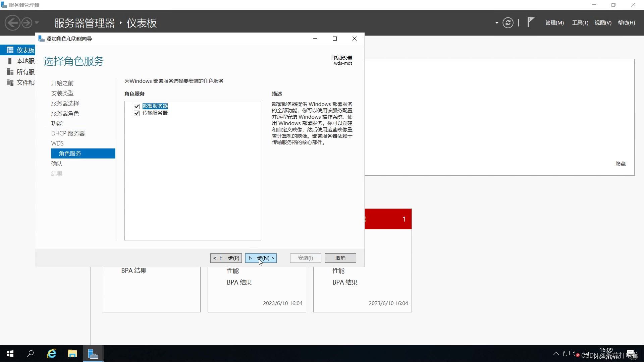Click the red tile header showing 1
Screen dimensions: 644x362
click(388, 219)
